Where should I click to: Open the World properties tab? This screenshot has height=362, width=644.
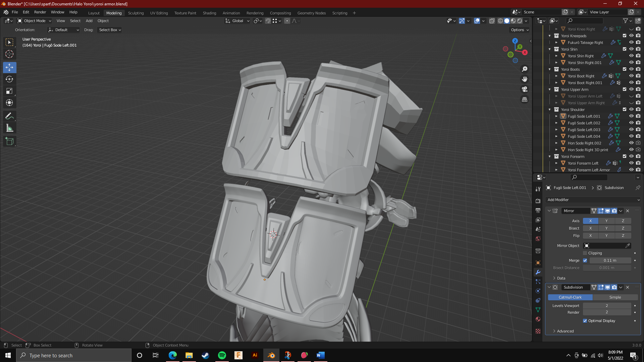[x=538, y=239]
